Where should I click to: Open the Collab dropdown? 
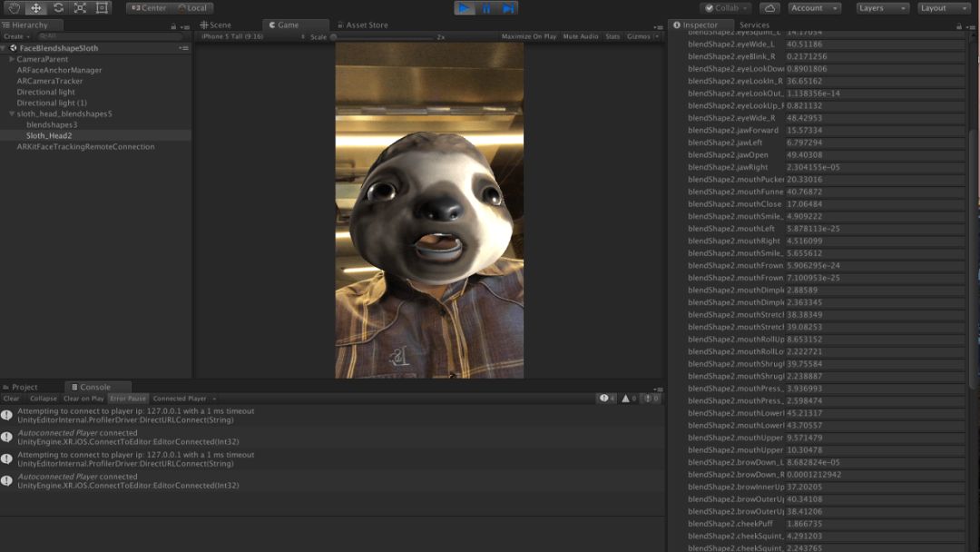(x=726, y=8)
